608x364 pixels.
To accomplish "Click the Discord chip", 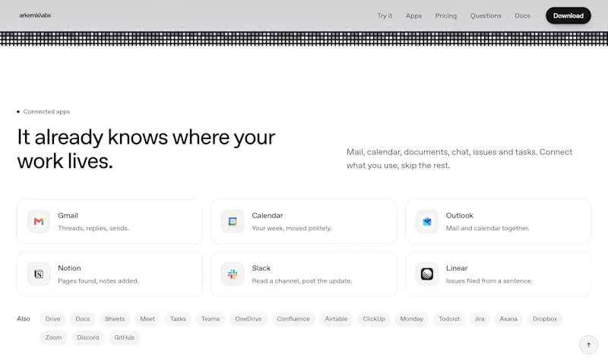I will pyautogui.click(x=88, y=337).
